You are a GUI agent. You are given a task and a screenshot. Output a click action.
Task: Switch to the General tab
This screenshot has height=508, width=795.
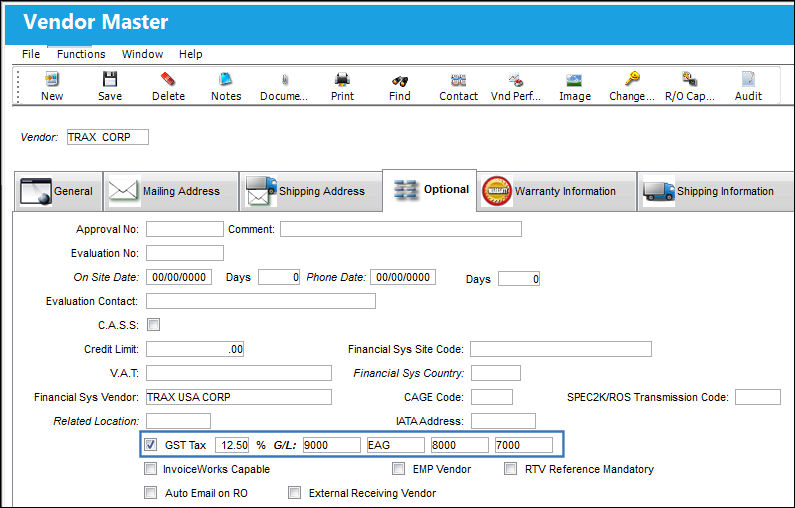(x=58, y=191)
